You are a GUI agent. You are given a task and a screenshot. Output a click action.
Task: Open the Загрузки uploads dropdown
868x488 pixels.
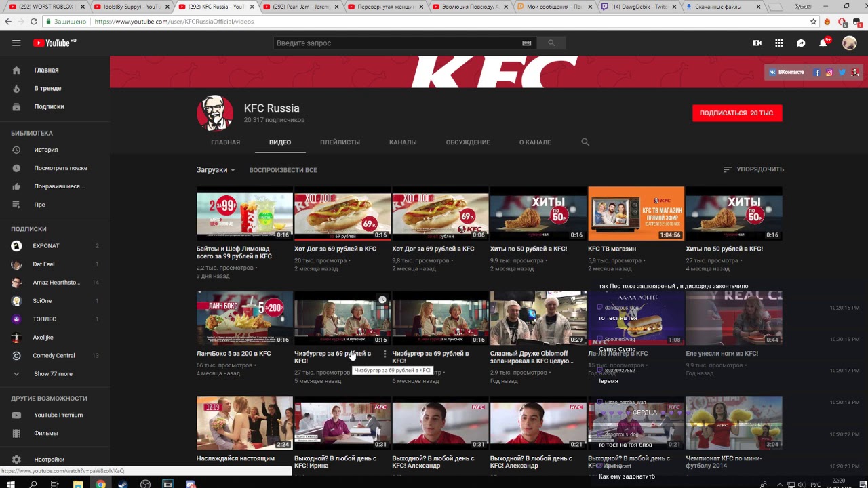[216, 170]
